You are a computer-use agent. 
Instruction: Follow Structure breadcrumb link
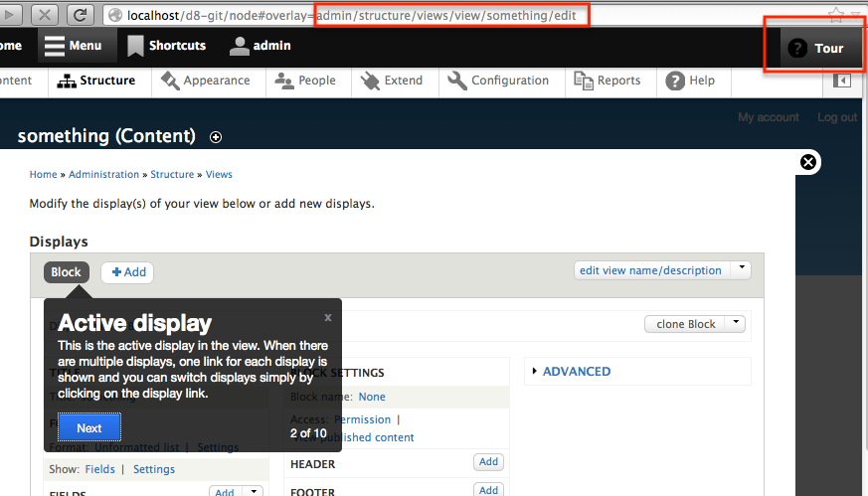[x=172, y=174]
